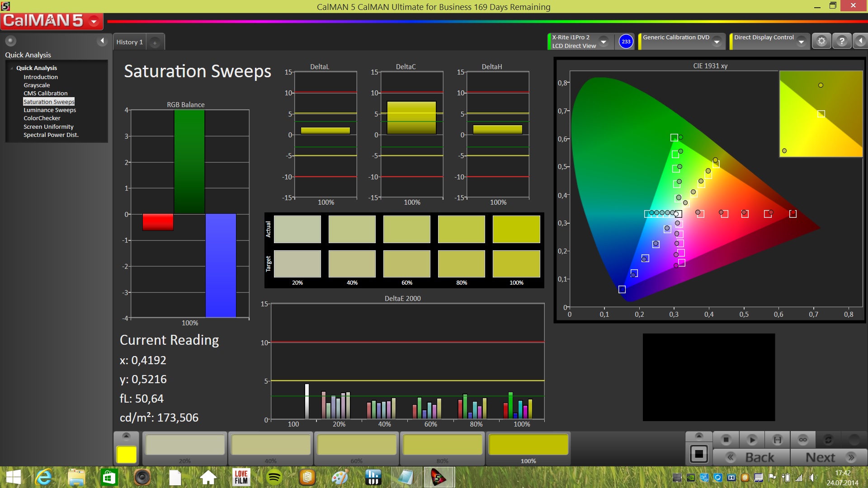The width and height of the screenshot is (868, 488).
Task: Start the read series play button
Action: pyautogui.click(x=752, y=440)
